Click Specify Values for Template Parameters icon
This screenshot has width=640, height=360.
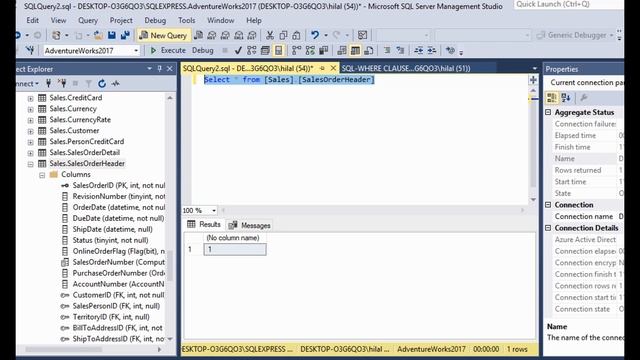click(x=450, y=51)
